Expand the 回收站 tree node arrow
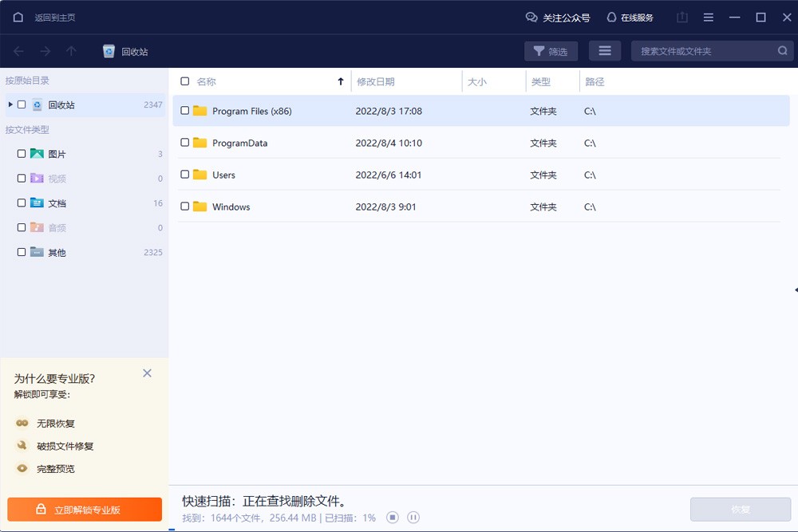The height and width of the screenshot is (532, 798). pos(10,104)
